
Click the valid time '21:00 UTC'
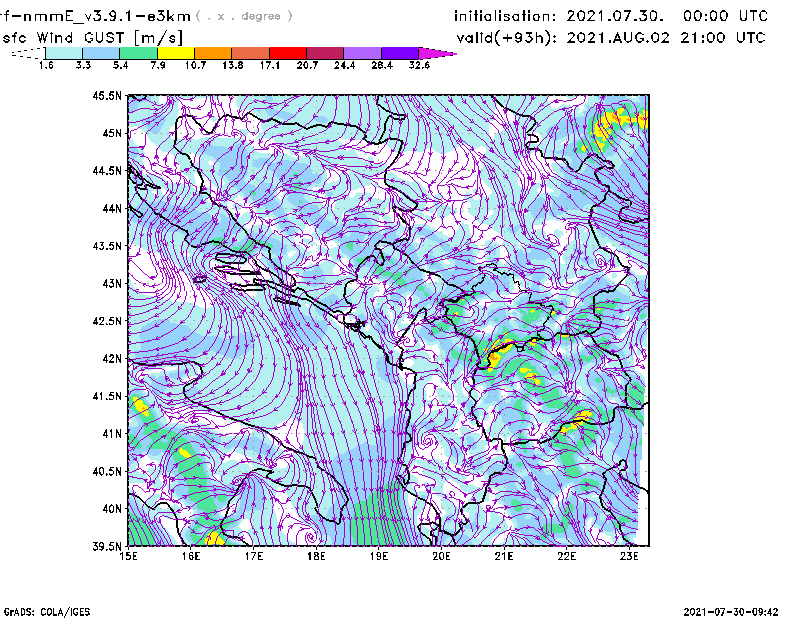coord(723,38)
